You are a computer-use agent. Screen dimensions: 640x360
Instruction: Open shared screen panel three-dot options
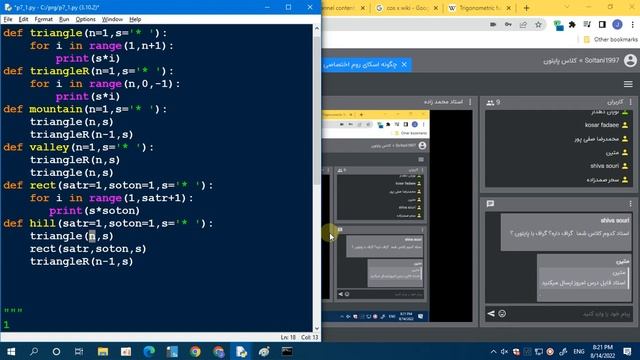(470, 102)
